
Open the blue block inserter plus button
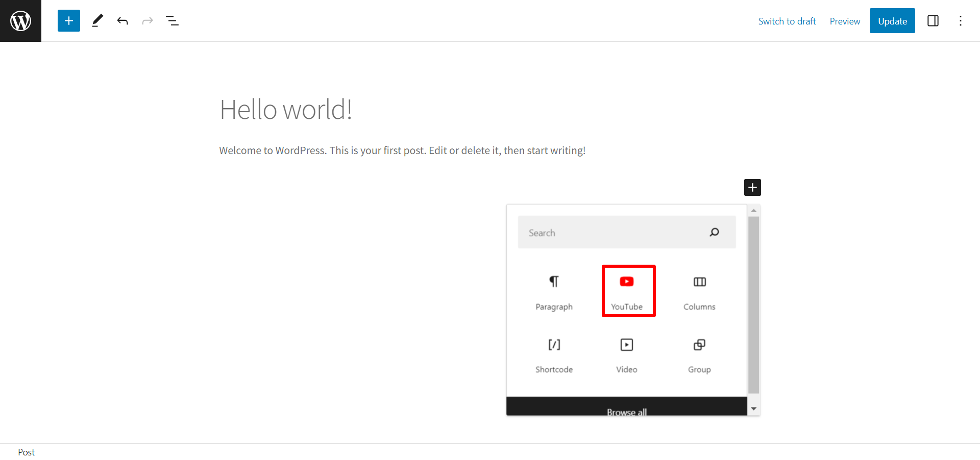tap(69, 21)
